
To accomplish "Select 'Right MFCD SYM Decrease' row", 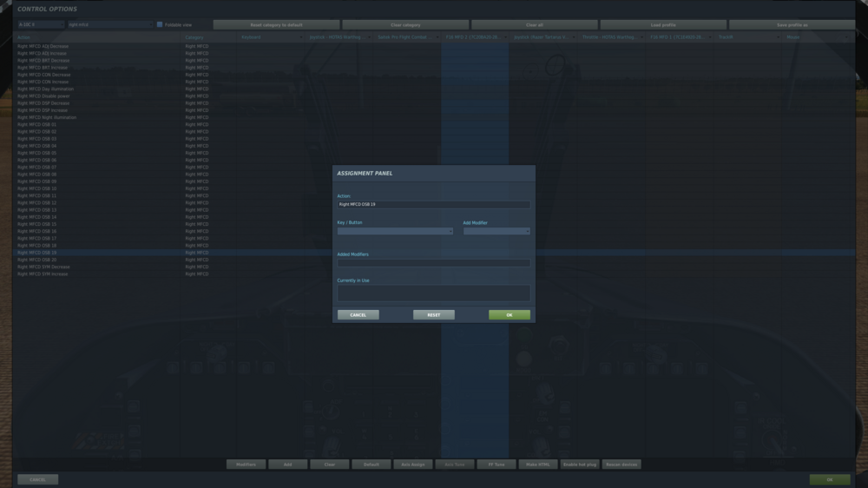I will click(x=434, y=267).
